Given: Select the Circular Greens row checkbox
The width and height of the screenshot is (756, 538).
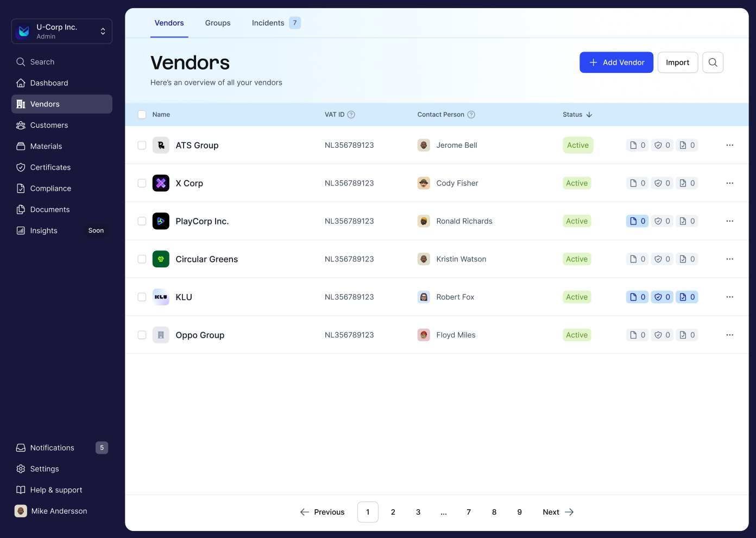Looking at the screenshot, I should (x=142, y=259).
